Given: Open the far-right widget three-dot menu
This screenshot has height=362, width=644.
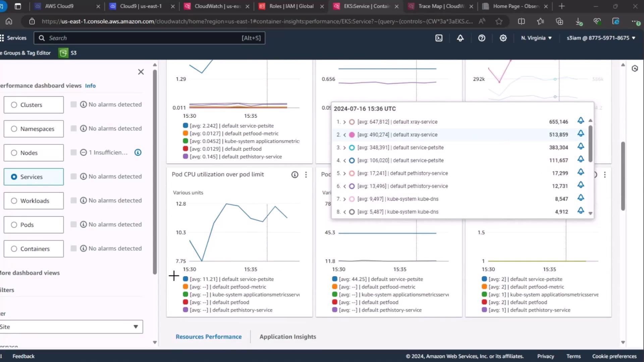Looking at the screenshot, I should tap(605, 175).
